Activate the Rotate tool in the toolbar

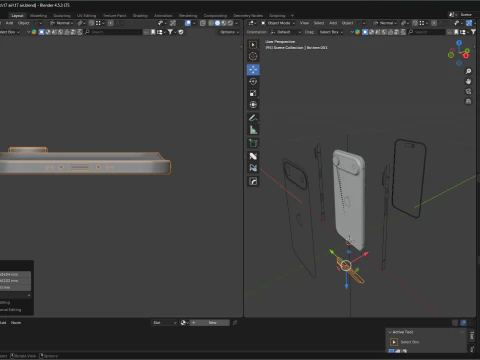coord(253,81)
